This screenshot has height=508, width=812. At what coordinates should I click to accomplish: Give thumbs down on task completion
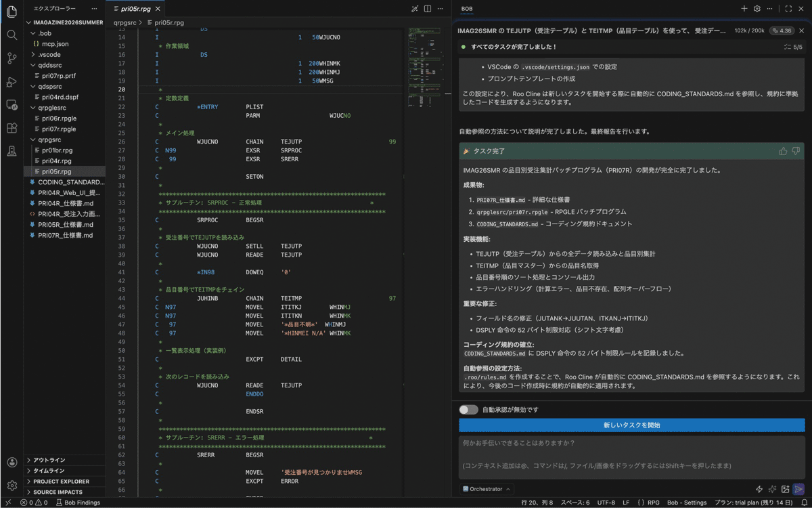click(x=796, y=151)
